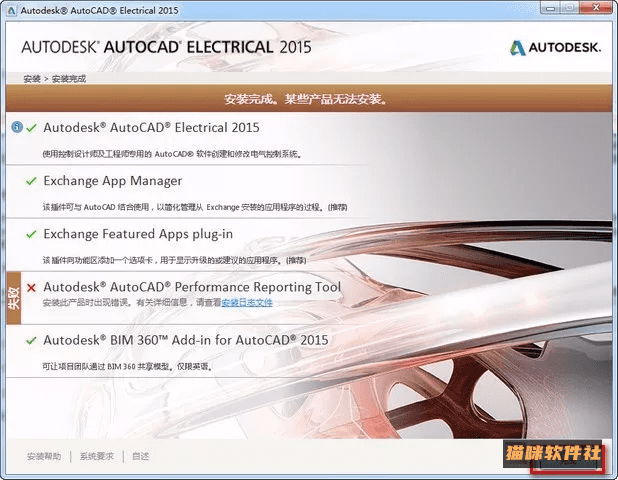Click the green checkmark next to Exchange App Manager
This screenshot has height=480, width=618.
click(31, 181)
